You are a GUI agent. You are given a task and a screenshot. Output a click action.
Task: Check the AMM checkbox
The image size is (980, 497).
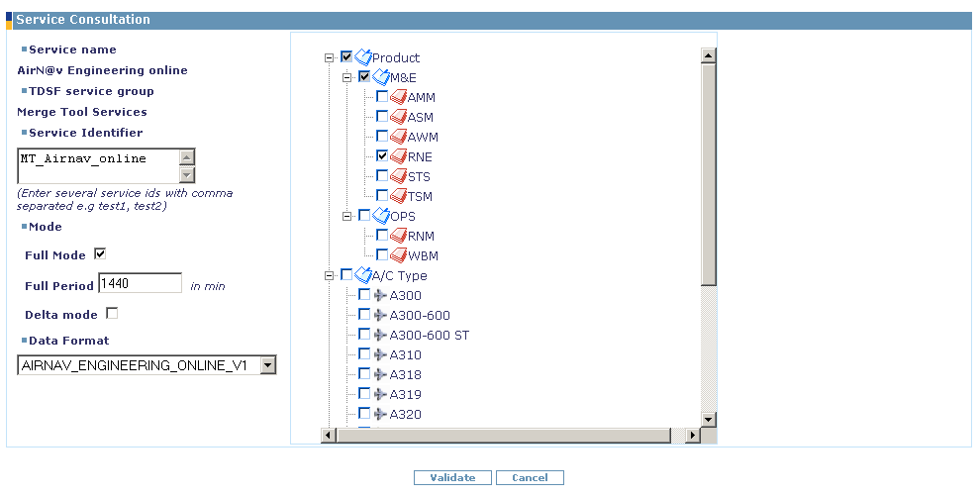click(x=382, y=96)
